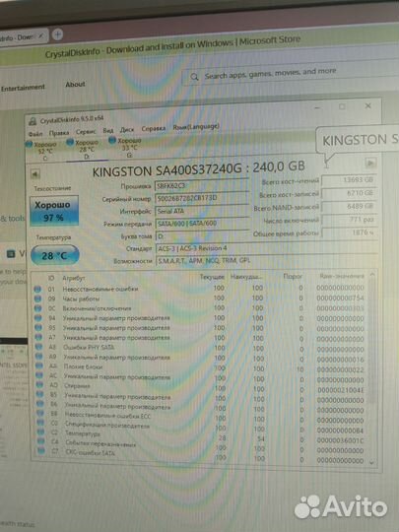Click status circle of AD Стирания row
The image size is (399, 532).
tap(39, 385)
